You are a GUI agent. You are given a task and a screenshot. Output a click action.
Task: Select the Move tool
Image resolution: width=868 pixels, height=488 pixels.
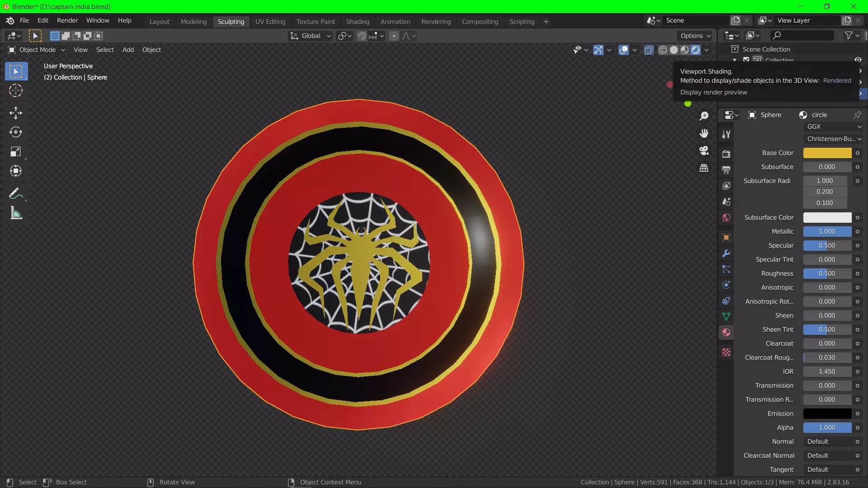coord(16,113)
